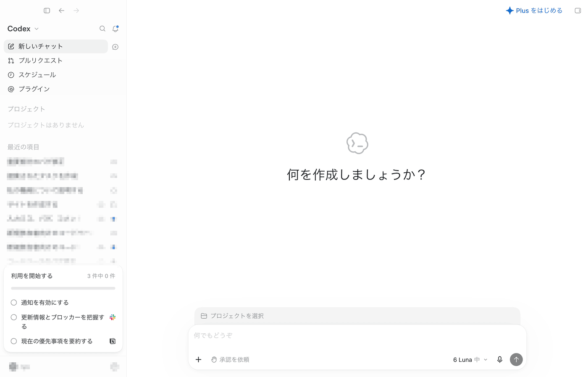588x377 pixels.
Task: Check the 更新情報とブロッカーを把握する circle
Action: click(x=14, y=317)
